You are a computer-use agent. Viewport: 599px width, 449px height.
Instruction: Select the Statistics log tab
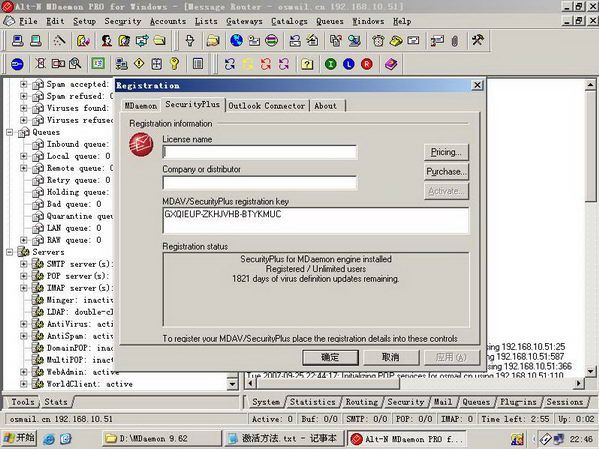312,402
